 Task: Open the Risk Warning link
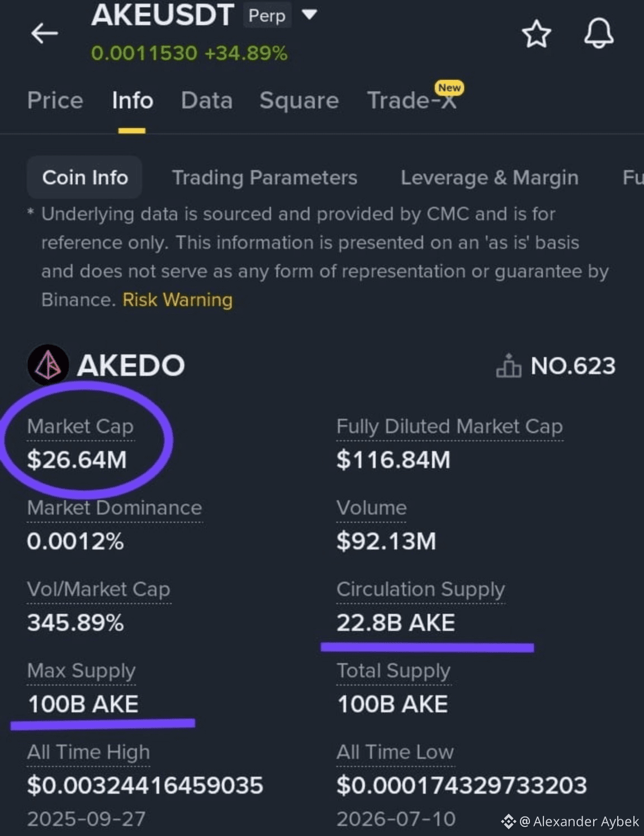pos(177,300)
